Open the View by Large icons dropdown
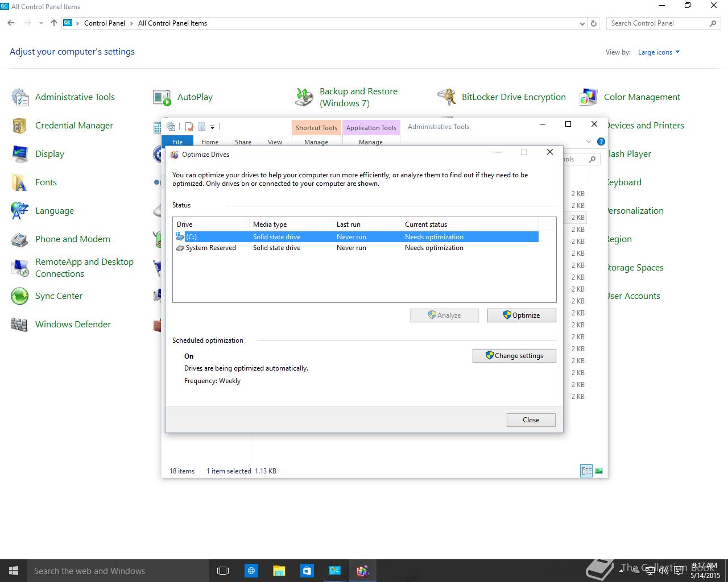 (659, 52)
